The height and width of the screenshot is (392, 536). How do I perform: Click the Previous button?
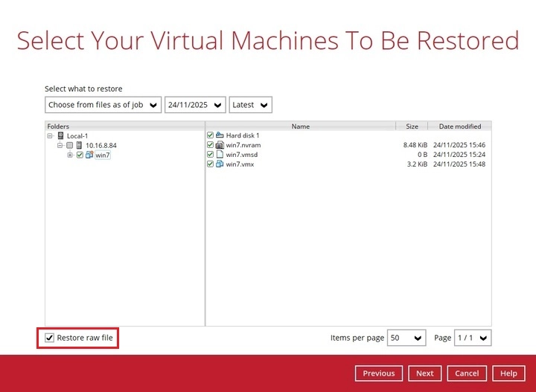[379, 373]
